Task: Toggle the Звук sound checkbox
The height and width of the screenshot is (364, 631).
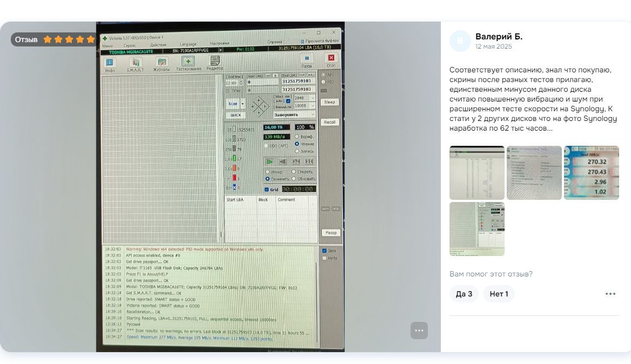Action: 324,251
